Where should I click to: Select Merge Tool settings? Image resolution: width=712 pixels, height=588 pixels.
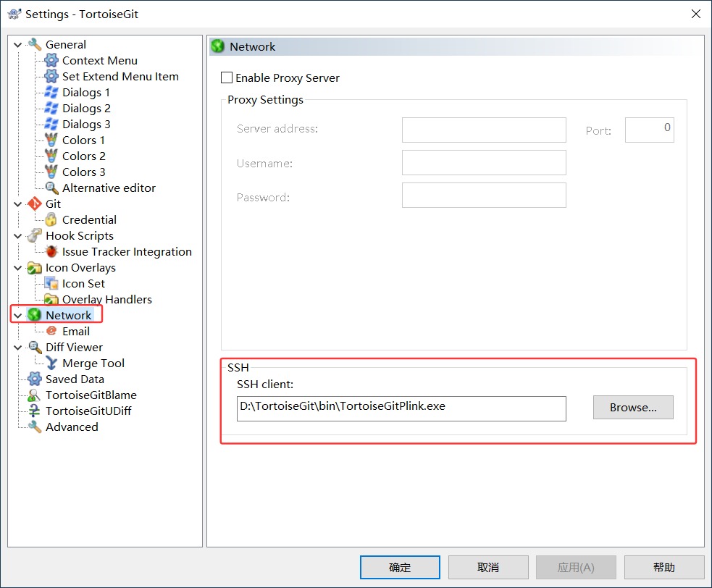click(x=93, y=363)
